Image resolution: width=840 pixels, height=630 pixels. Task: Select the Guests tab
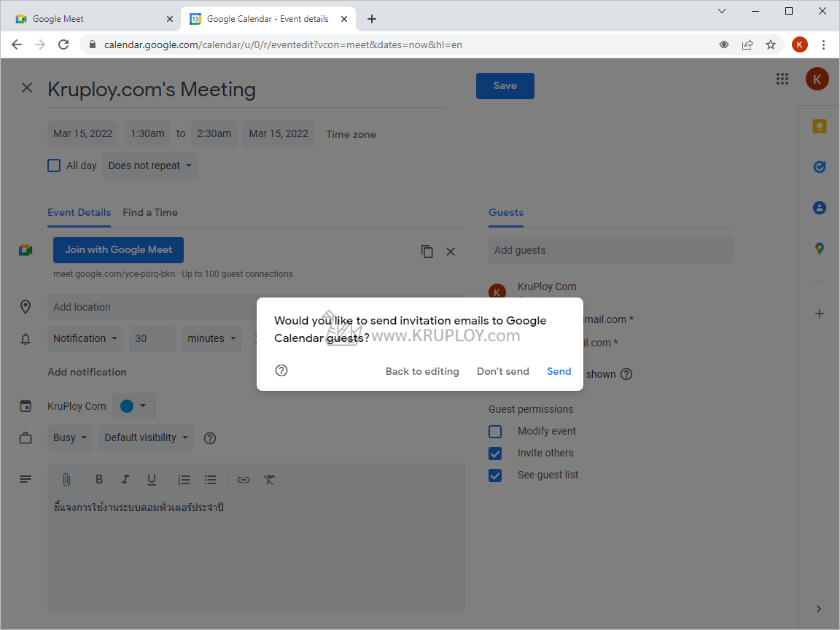(506, 213)
